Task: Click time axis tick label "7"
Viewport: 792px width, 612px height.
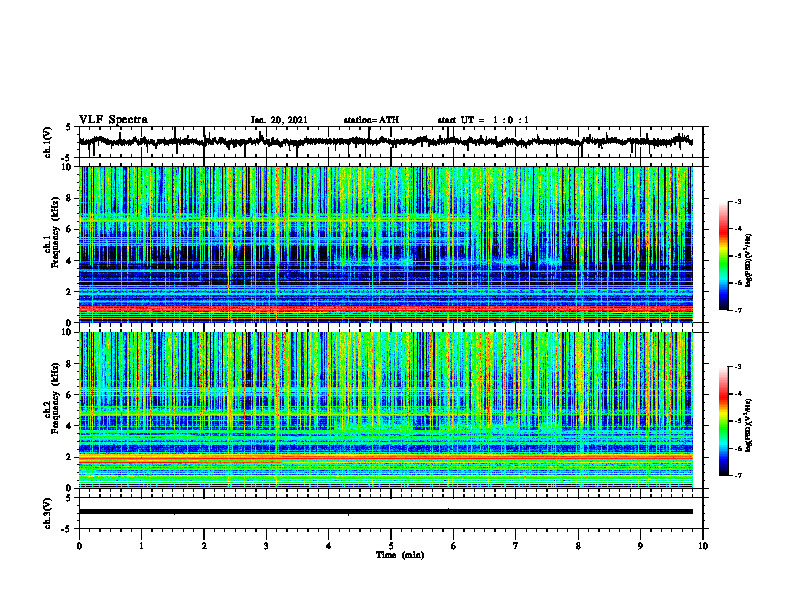Action: 516,546
